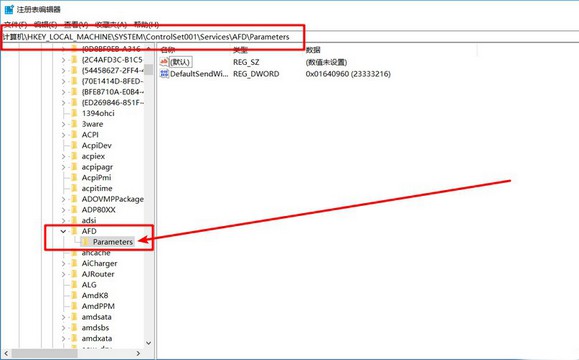Select the AJRouter key

point(98,274)
